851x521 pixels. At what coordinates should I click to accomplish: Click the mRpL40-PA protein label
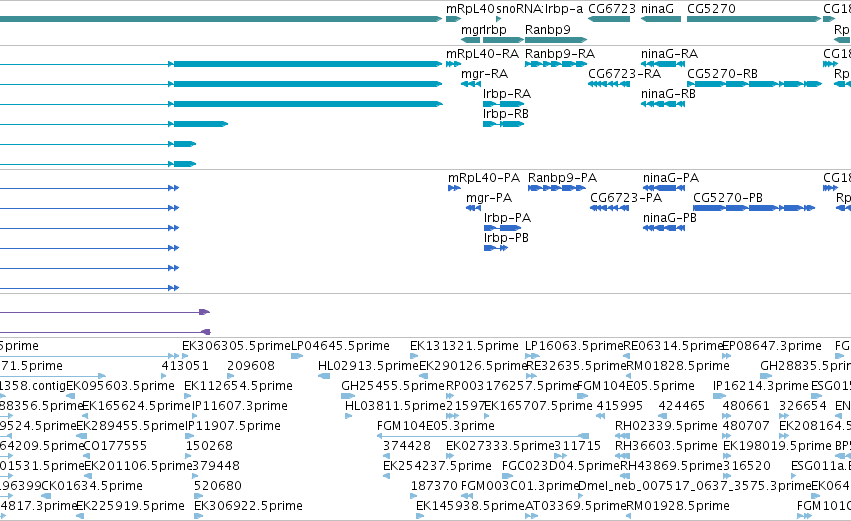point(484,179)
